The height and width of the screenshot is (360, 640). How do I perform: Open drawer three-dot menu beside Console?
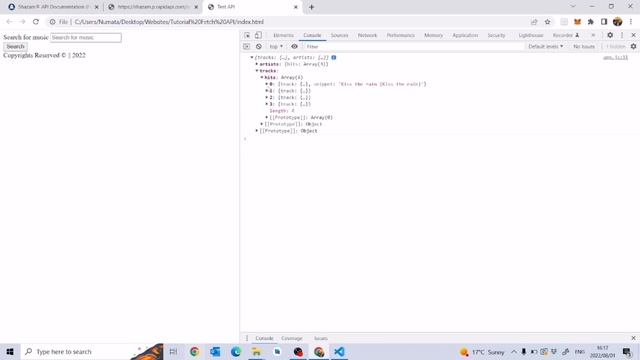[247, 338]
